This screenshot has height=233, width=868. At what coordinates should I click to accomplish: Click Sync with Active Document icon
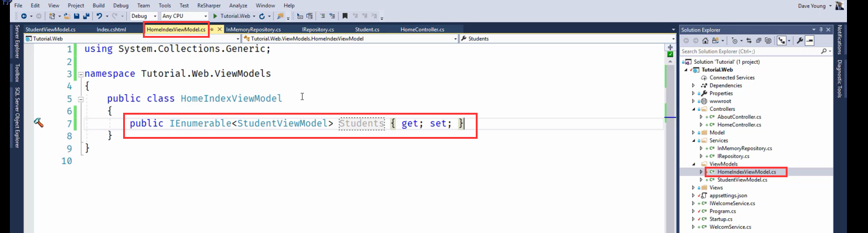point(749,40)
